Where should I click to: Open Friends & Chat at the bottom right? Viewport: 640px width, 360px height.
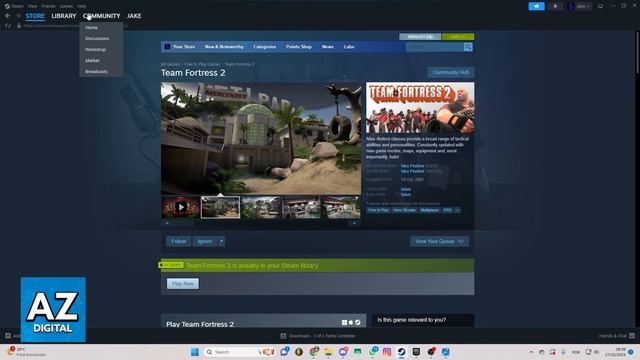pos(616,336)
